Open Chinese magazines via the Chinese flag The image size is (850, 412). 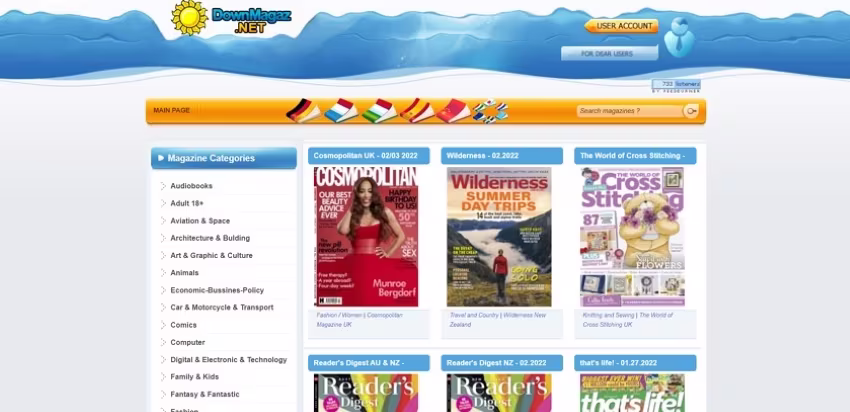(x=453, y=110)
